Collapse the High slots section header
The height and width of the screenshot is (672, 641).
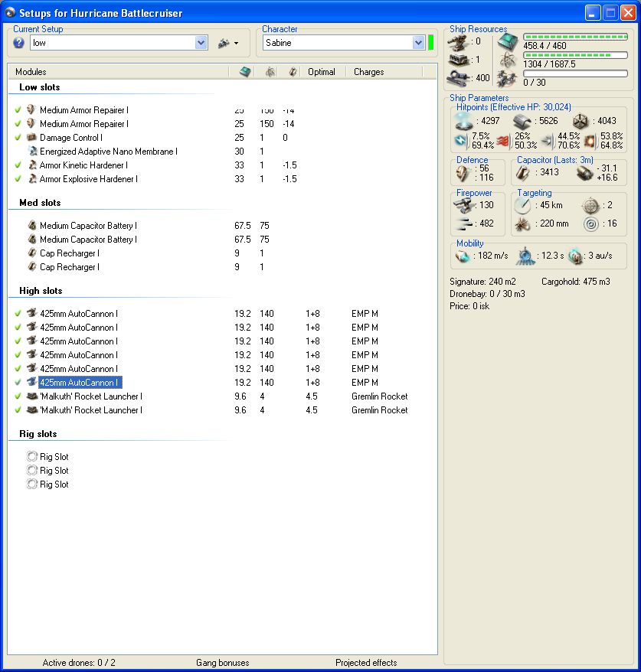coord(41,291)
